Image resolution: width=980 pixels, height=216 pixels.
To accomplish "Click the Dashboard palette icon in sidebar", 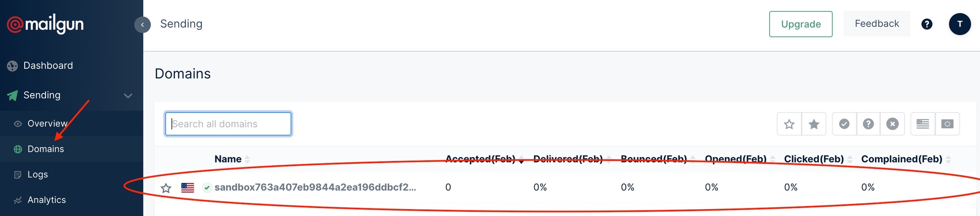I will coord(12,66).
